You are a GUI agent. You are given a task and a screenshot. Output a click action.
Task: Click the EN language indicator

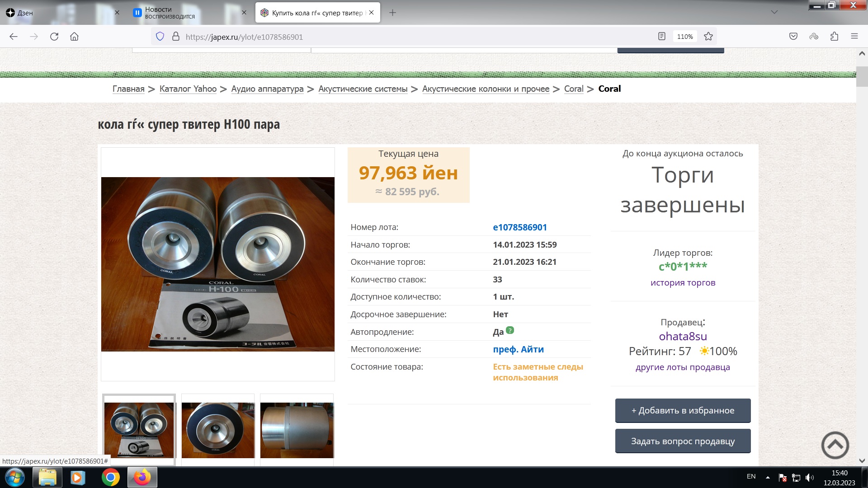tap(751, 477)
